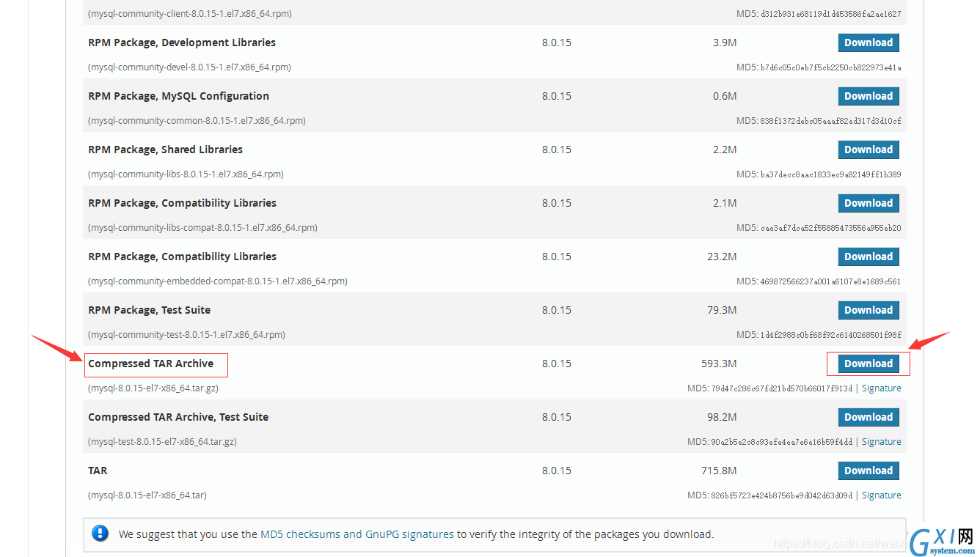
Task: Click the MD5 hash starting with ba37decc
Action: [832, 174]
